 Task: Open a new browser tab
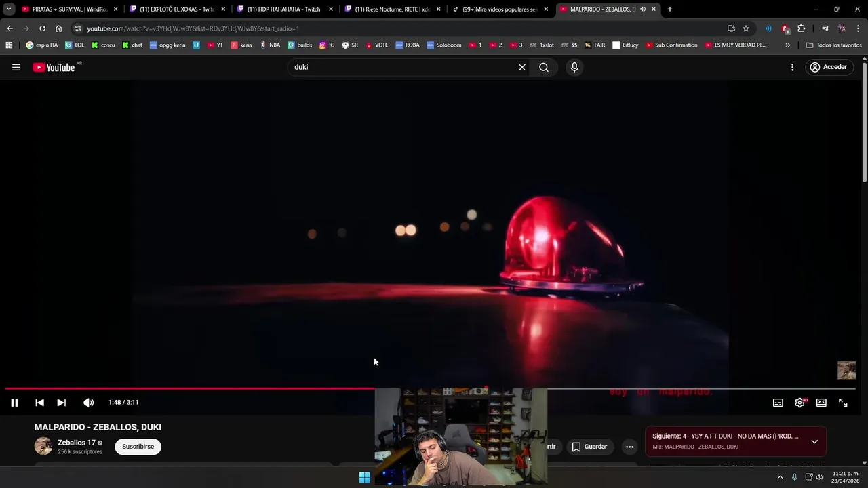[x=670, y=9]
